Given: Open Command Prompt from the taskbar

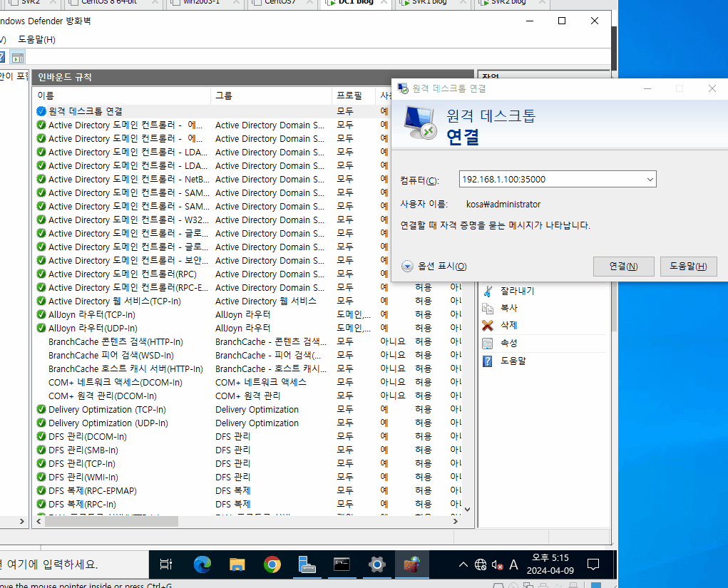Looking at the screenshot, I should click(342, 564).
